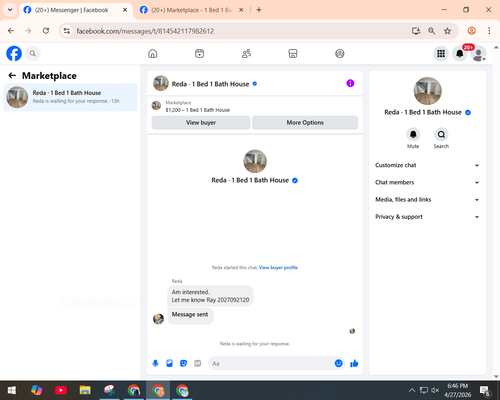
Task: Open the Facebook logo home link
Action: coord(14,53)
